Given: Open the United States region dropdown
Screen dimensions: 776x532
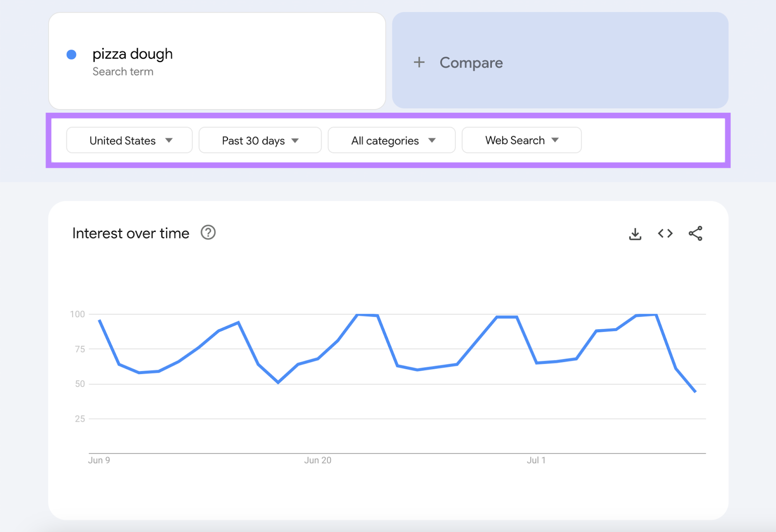Looking at the screenshot, I should click(129, 141).
